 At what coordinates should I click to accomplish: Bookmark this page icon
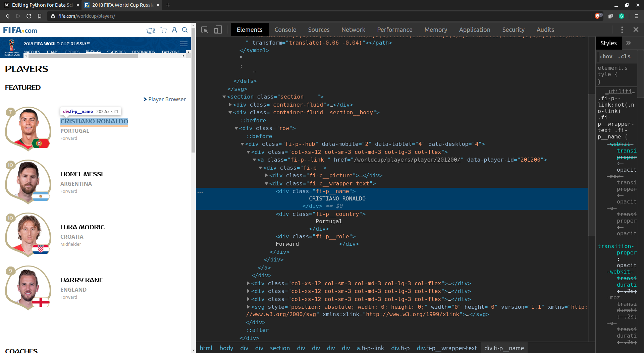(x=40, y=16)
